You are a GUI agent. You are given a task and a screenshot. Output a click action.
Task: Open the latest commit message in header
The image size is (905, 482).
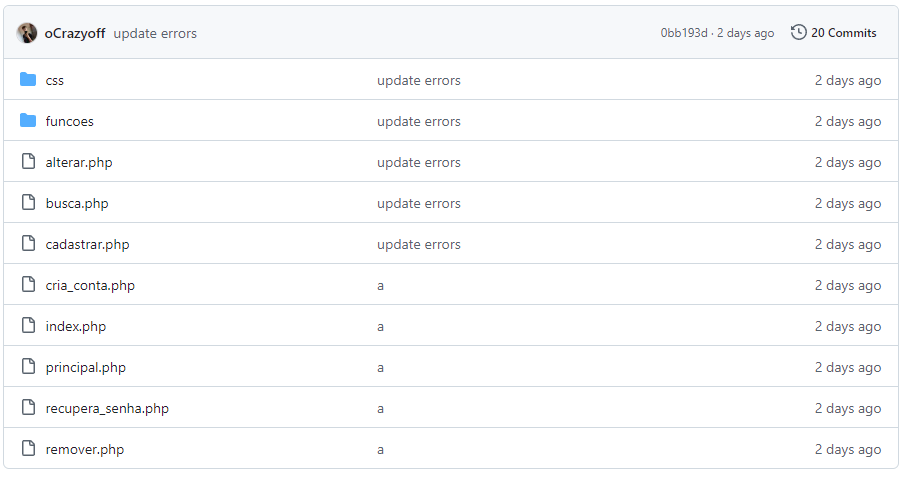tap(155, 33)
